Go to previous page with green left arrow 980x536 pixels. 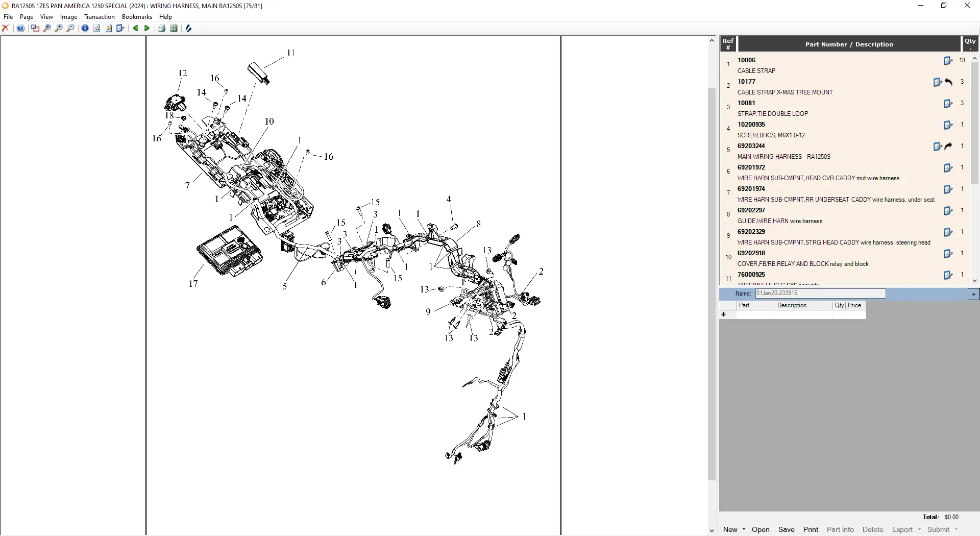pos(135,29)
